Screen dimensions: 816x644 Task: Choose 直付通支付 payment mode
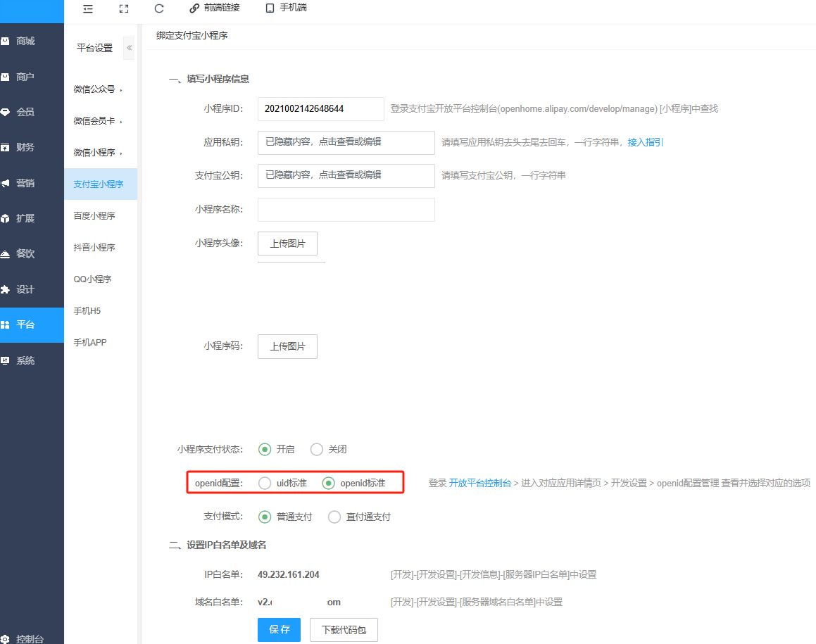click(335, 517)
